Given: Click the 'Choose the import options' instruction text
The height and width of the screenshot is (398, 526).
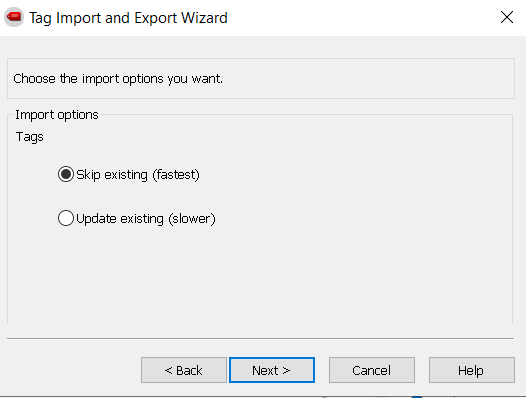Looking at the screenshot, I should 118,79.
